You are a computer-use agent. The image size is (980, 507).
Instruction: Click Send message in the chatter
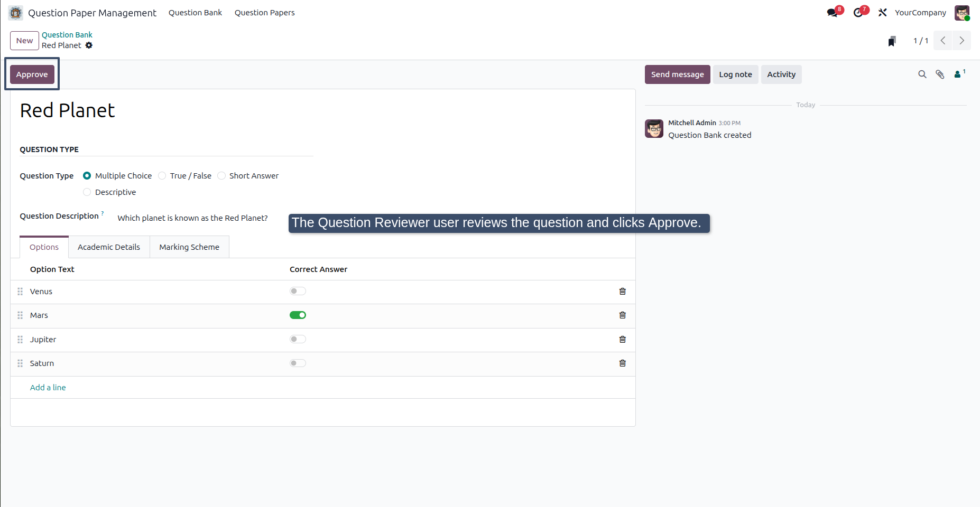tap(677, 74)
